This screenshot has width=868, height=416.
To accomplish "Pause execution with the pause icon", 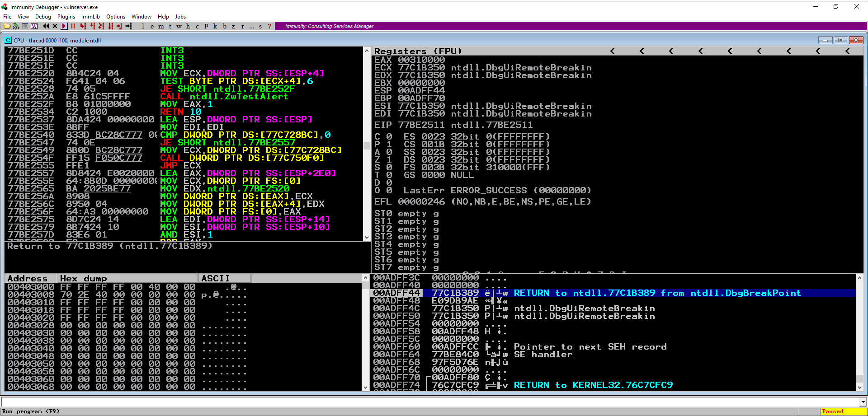I will (73, 26).
